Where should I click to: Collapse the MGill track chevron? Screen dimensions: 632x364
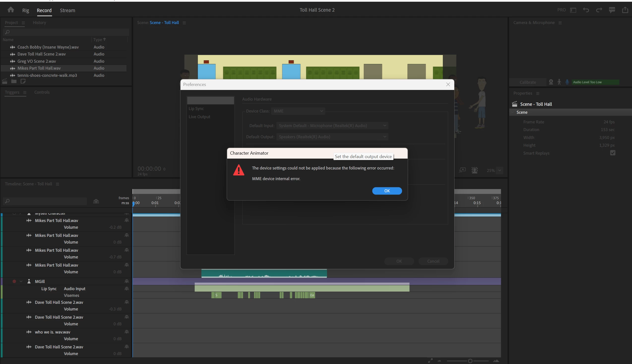pos(21,281)
